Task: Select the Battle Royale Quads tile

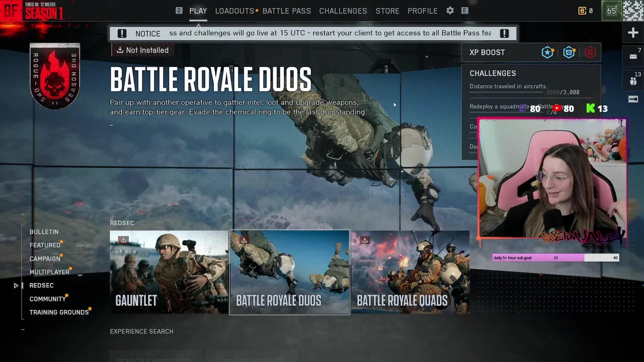Action: click(x=410, y=272)
